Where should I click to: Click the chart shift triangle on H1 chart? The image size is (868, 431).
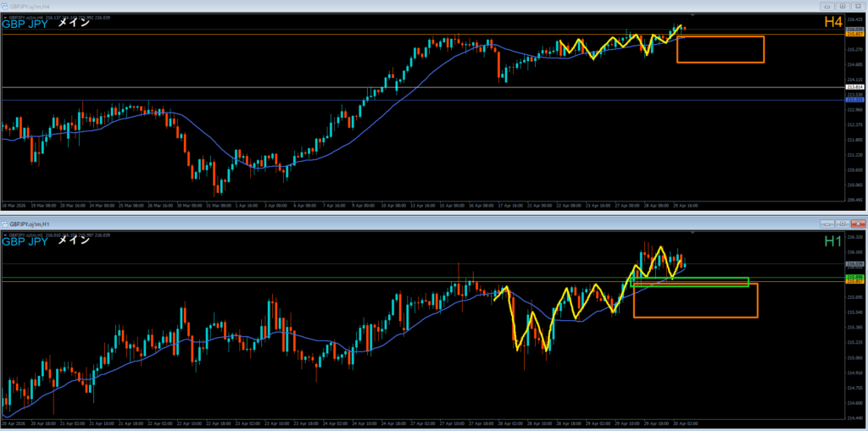(693, 232)
